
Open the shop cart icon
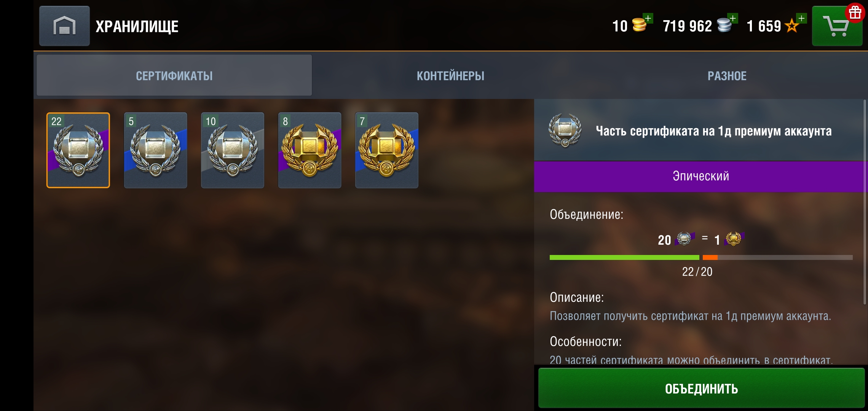[x=837, y=26]
